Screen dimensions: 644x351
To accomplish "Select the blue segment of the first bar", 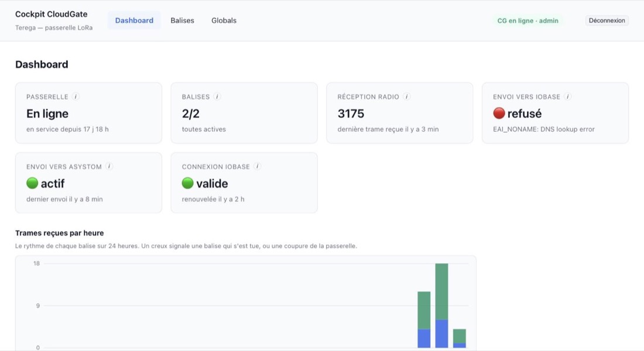I will [x=424, y=338].
